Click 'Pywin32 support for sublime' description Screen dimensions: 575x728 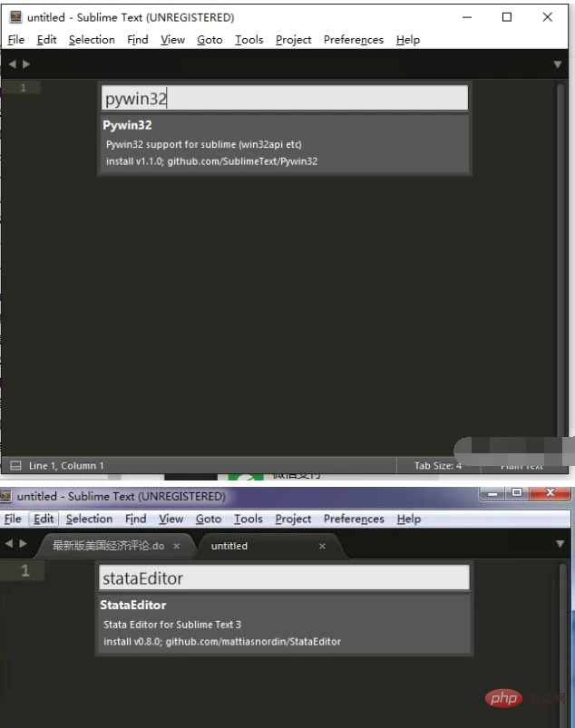coord(203,144)
